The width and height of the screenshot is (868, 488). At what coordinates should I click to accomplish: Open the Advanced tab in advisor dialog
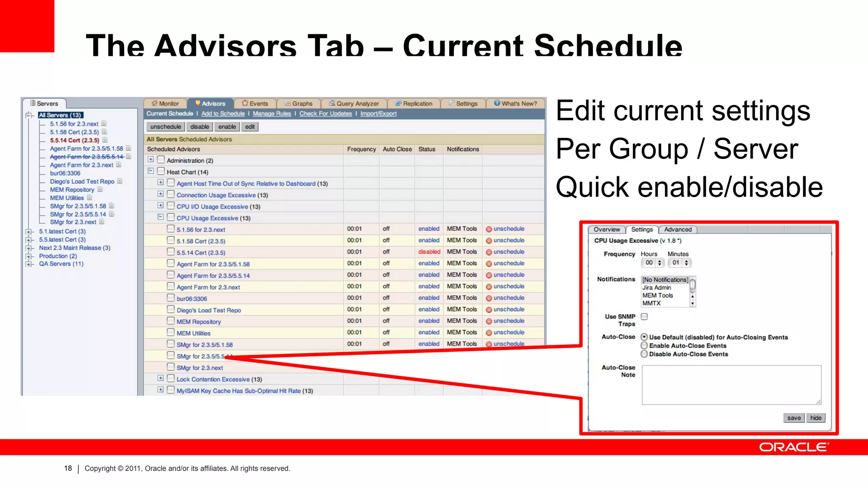[x=678, y=229]
